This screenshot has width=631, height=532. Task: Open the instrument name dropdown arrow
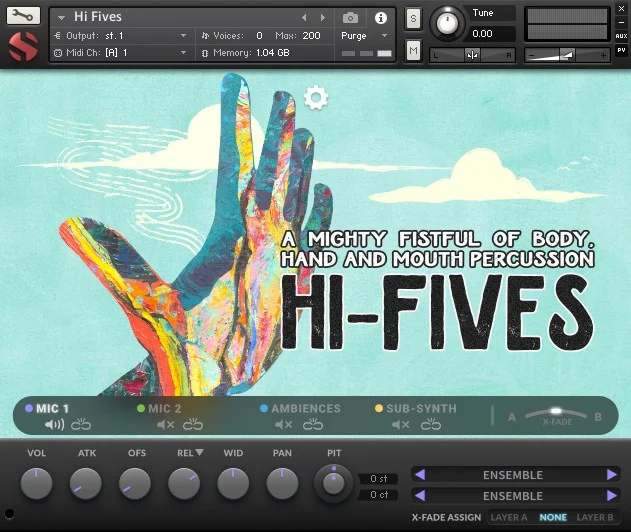61,18
